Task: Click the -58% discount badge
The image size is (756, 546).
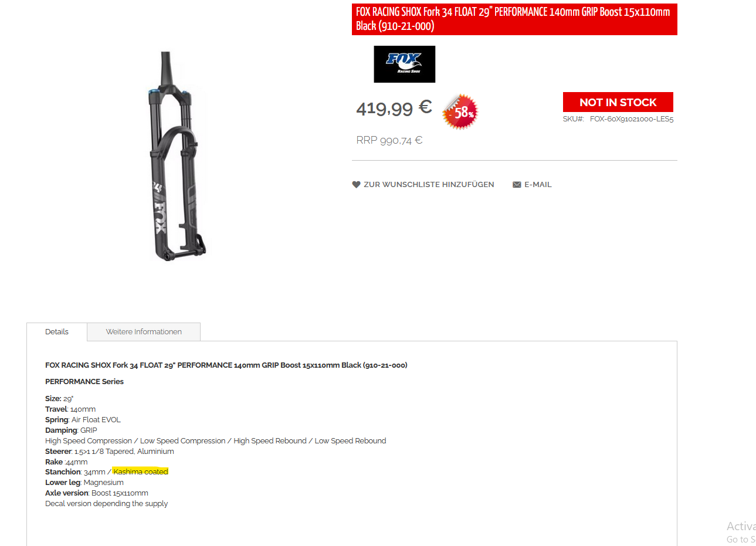Action: pos(461,111)
